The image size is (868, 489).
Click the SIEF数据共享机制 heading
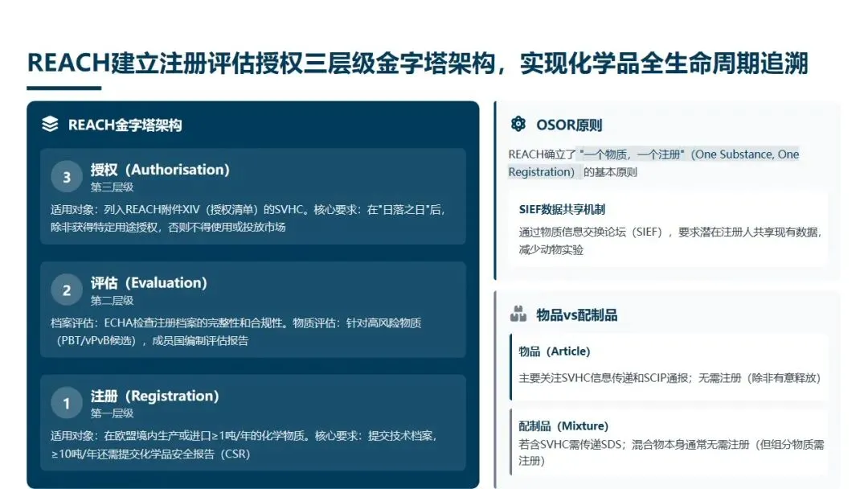pos(562,209)
